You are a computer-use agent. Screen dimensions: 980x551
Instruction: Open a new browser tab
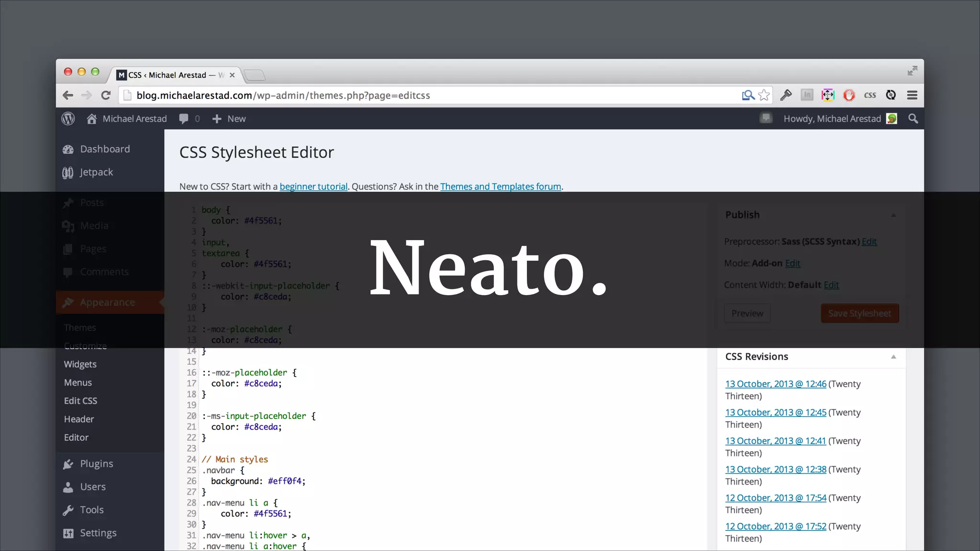pos(254,75)
